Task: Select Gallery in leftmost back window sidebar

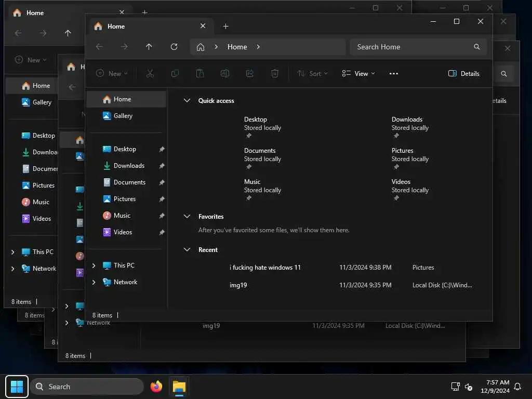Action: click(x=37, y=102)
